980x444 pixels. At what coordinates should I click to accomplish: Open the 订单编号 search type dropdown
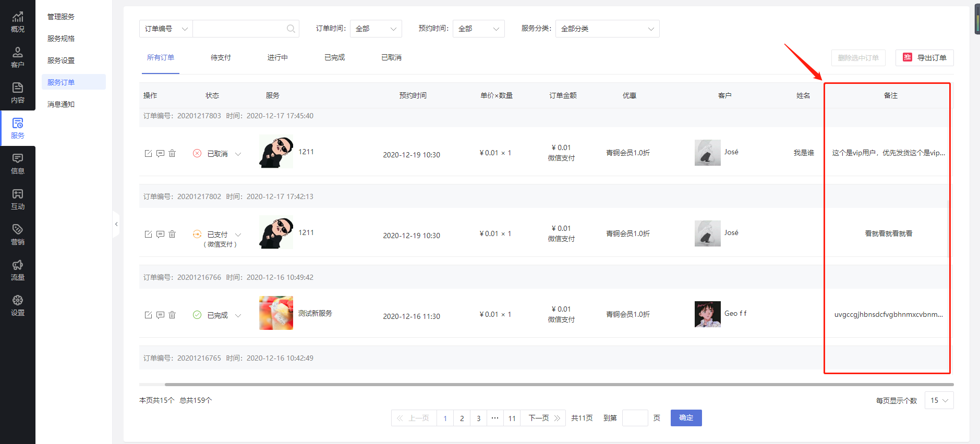[x=166, y=29]
